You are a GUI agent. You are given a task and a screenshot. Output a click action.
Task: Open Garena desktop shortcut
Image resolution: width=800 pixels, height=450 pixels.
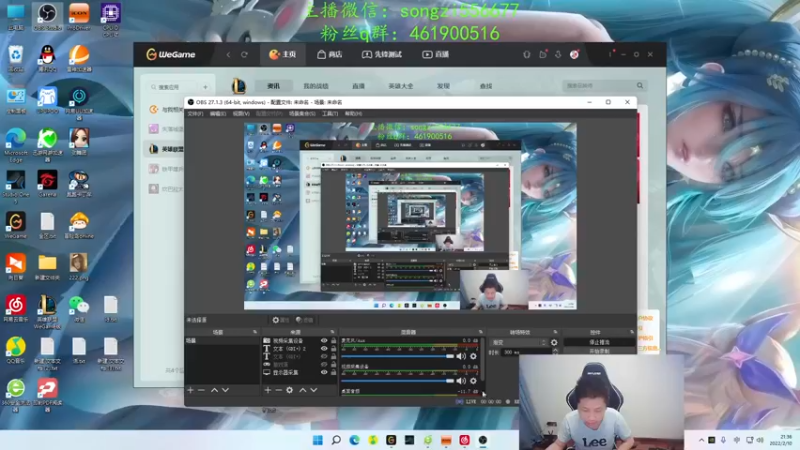tap(47, 184)
